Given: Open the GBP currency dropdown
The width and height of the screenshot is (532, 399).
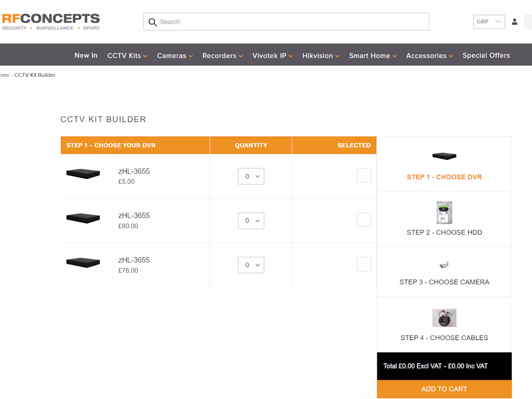Looking at the screenshot, I should 488,21.
